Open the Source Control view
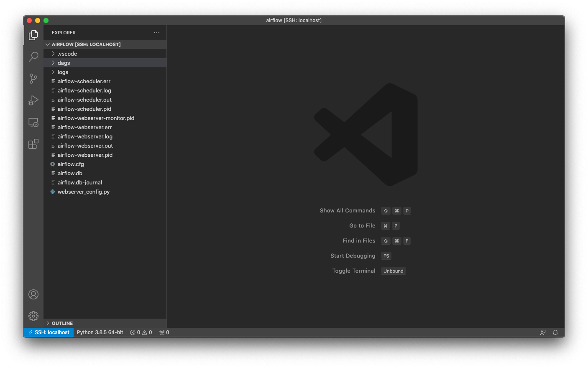Screen dimensions: 588x368 click(x=33, y=79)
